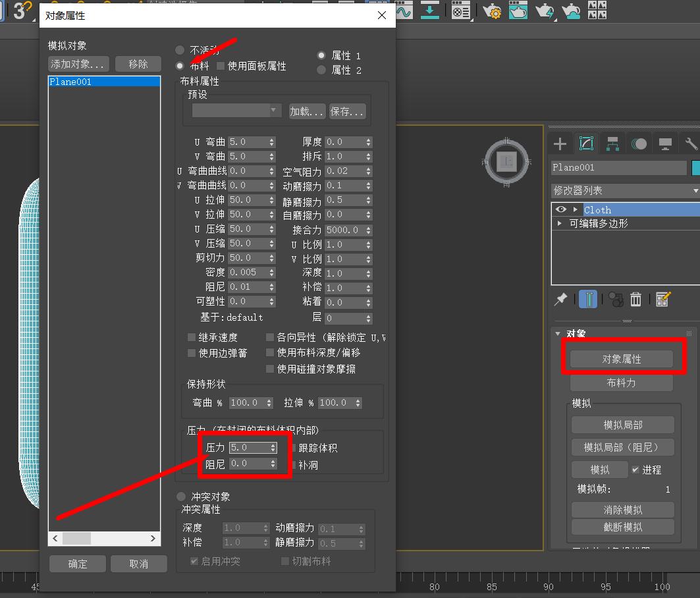Click the 接合力 value field
Viewport: 700px width, 598px height.
(345, 230)
